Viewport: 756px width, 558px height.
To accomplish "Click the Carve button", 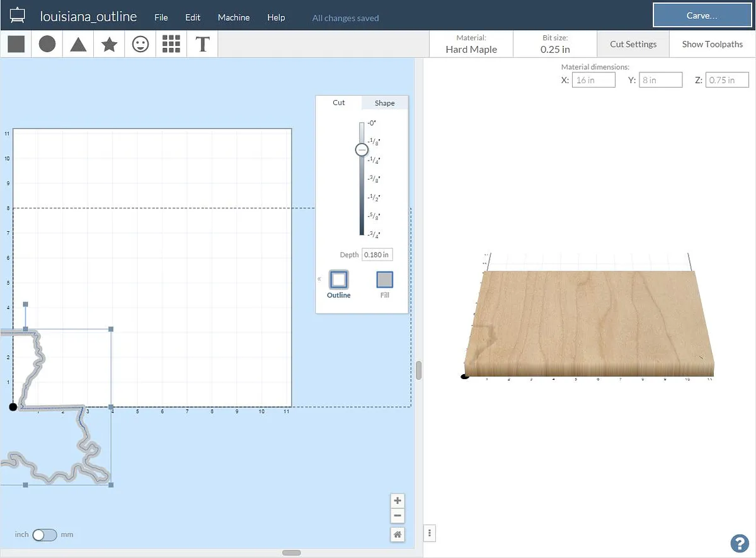I will [702, 16].
